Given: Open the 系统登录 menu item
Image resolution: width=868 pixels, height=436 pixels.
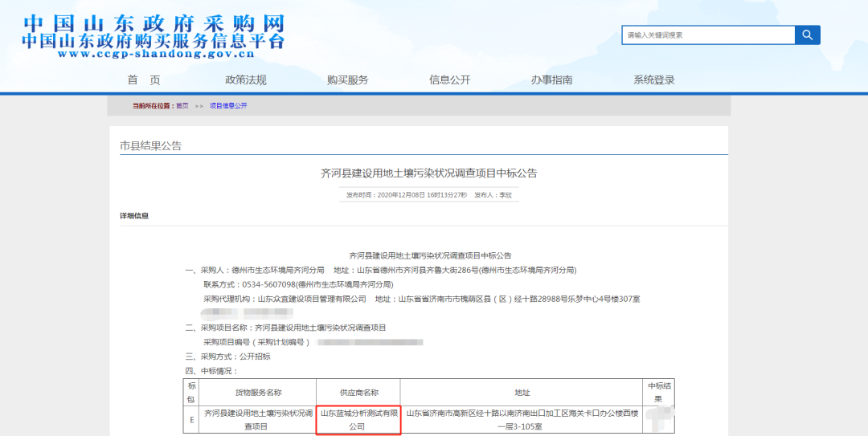Looking at the screenshot, I should click(654, 79).
